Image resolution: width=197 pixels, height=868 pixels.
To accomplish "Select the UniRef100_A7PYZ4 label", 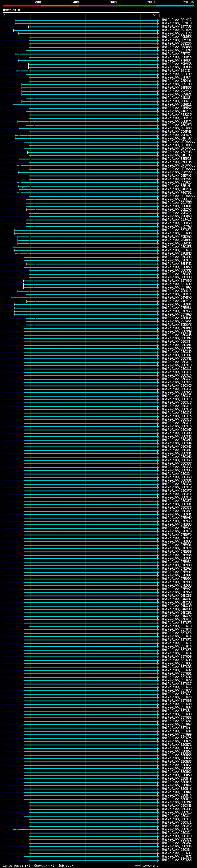I will click(177, 54).
